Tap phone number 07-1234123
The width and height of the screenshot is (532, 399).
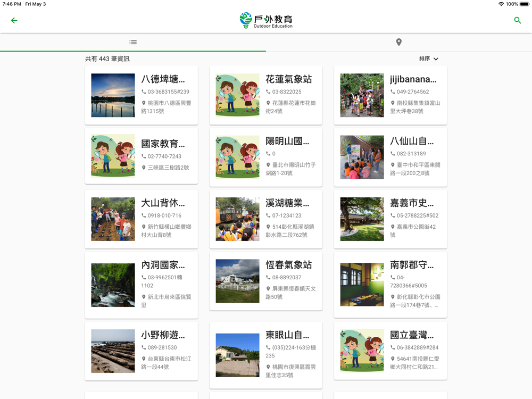[x=287, y=215]
